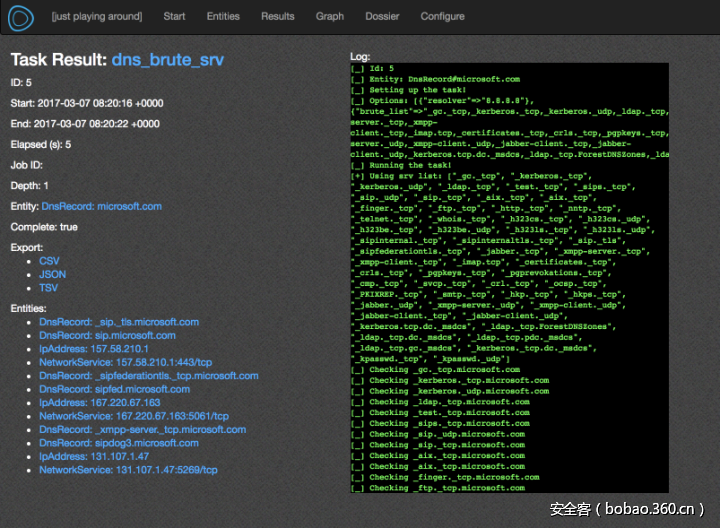Open the Results navigation item

pos(278,16)
